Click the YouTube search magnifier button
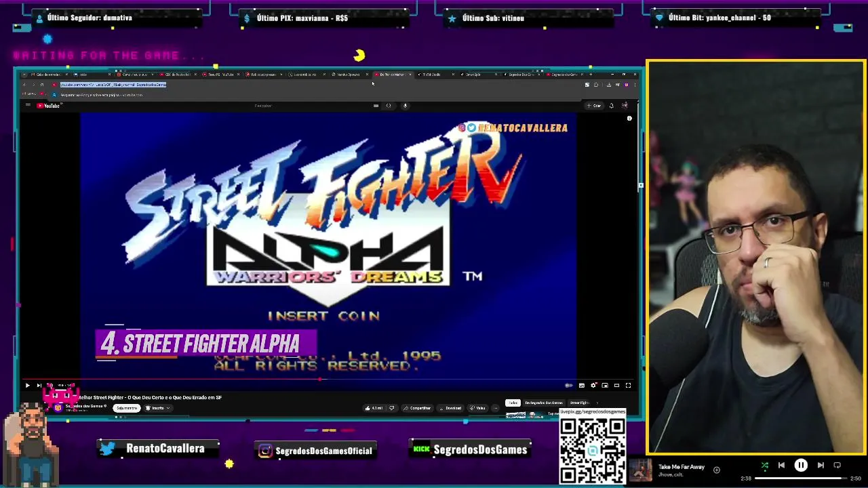Viewport: 868px width, 488px height. click(x=389, y=106)
